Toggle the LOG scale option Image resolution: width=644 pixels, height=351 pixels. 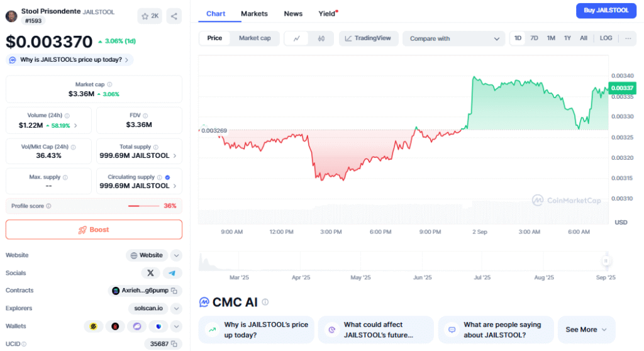point(606,38)
